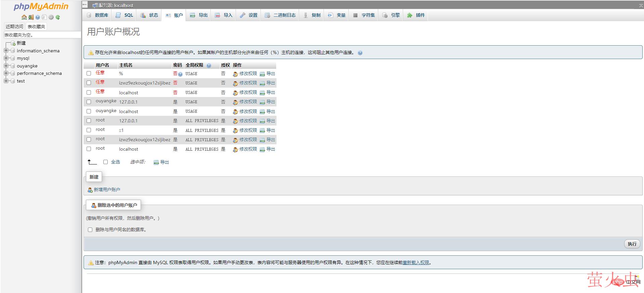
Task: Select checkbox for ouyangke 127.0.0.1 row
Action: tap(89, 102)
